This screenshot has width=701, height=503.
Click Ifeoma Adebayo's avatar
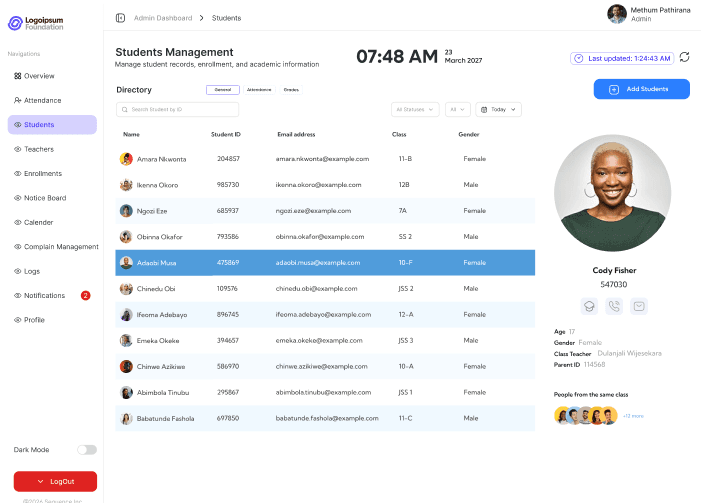click(126, 314)
